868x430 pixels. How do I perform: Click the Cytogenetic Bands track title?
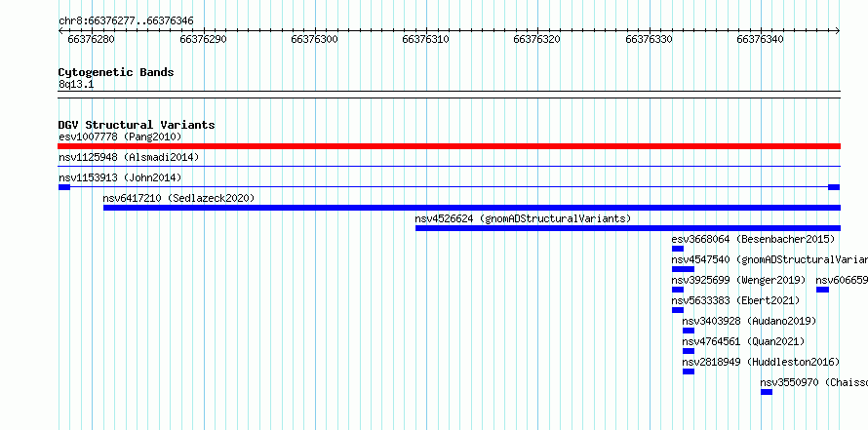click(116, 72)
